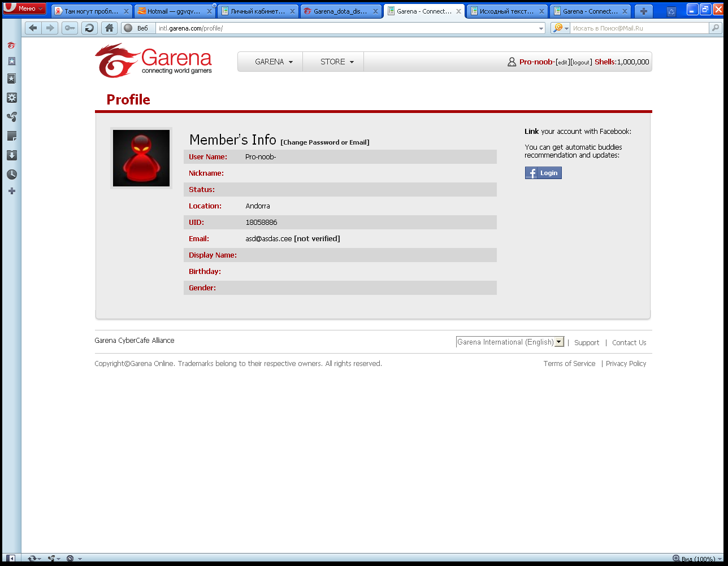The height and width of the screenshot is (566, 728).
Task: Open the Support link
Action: (x=587, y=343)
